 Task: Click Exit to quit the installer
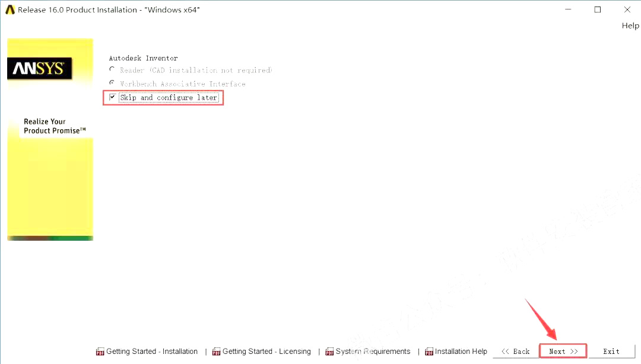coord(611,352)
